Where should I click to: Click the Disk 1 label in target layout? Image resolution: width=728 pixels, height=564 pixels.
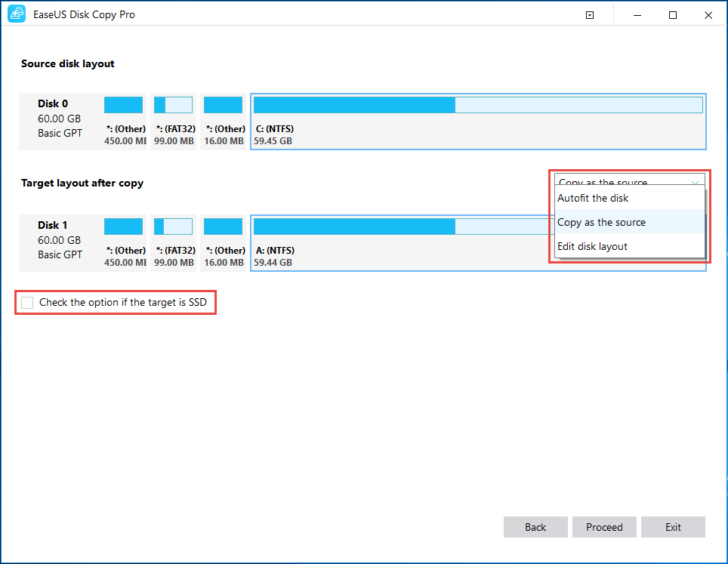pos(52,225)
